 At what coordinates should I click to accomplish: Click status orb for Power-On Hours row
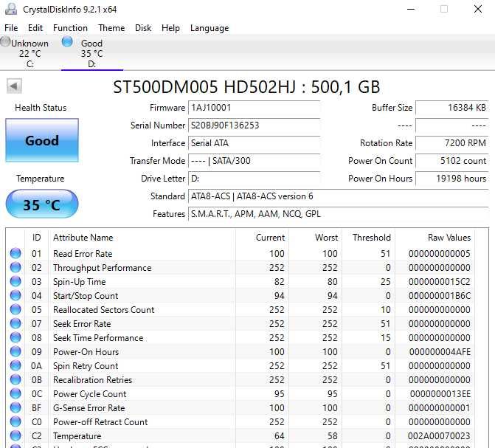[15, 351]
